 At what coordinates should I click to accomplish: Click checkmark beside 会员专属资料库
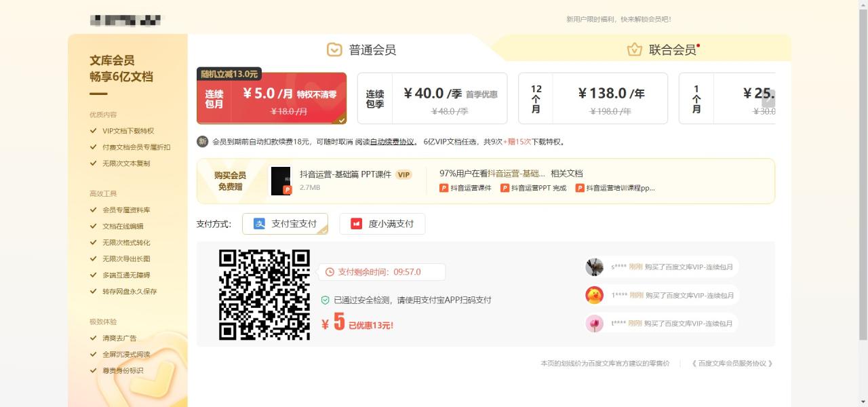(94, 210)
